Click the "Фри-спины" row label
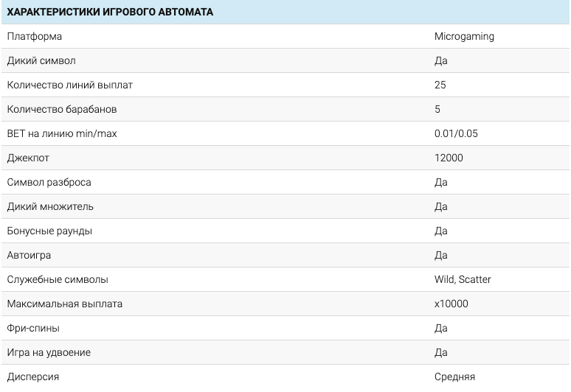 33,328
